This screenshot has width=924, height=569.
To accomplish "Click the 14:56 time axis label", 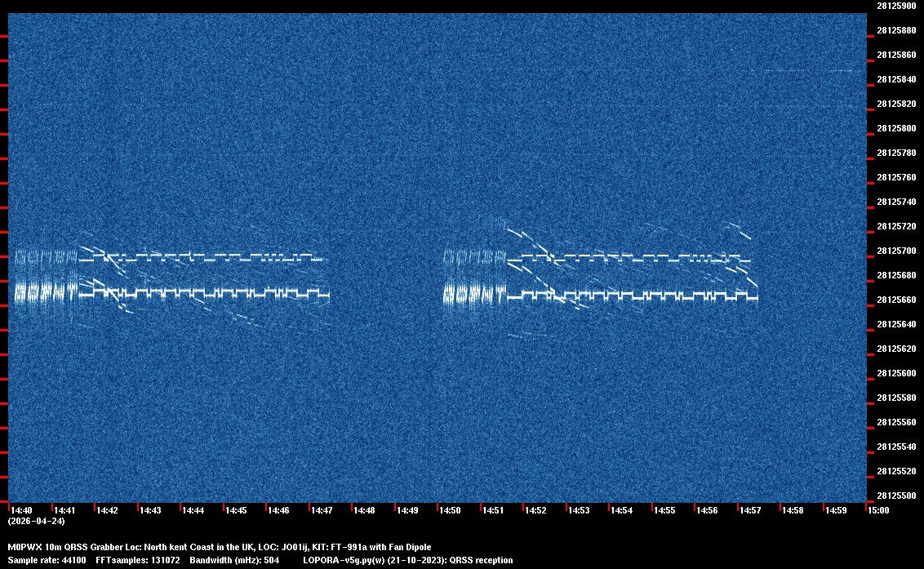I will [x=707, y=510].
